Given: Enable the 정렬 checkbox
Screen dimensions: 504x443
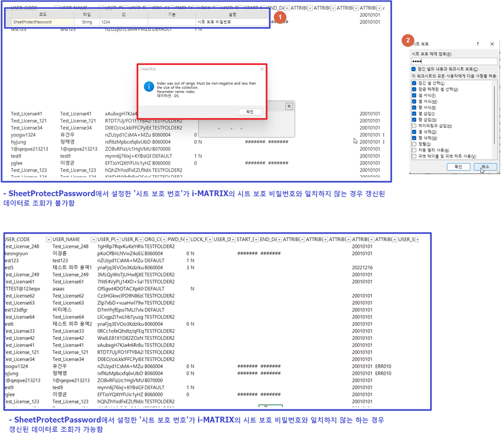Looking at the screenshot, I should point(414,144).
